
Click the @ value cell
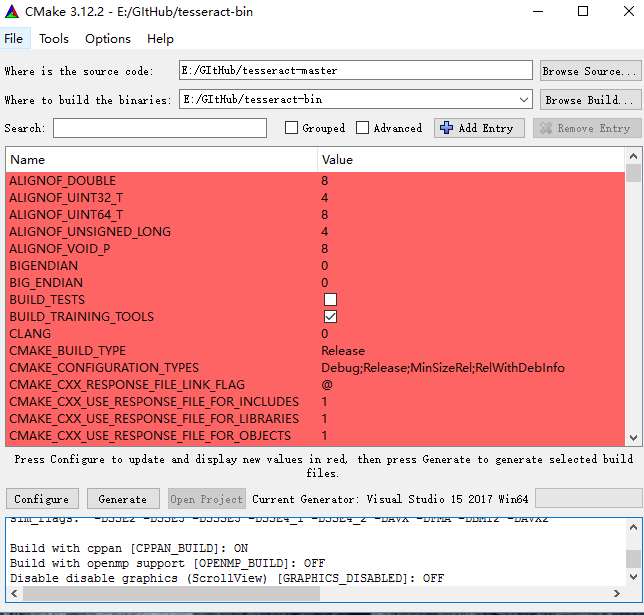click(x=327, y=385)
